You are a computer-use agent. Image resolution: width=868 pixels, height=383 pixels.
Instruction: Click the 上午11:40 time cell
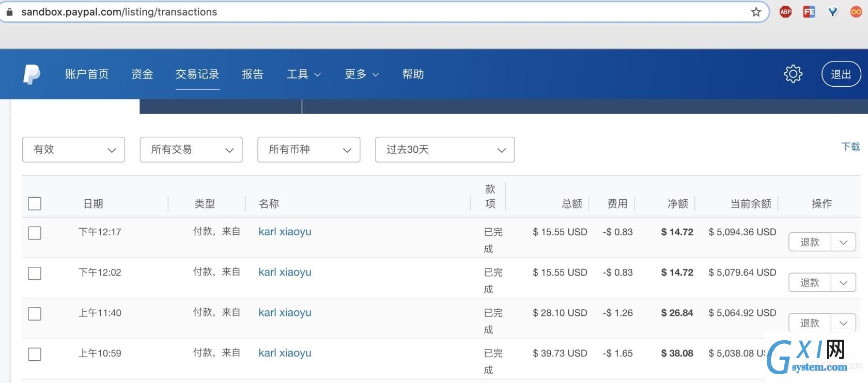tap(100, 313)
